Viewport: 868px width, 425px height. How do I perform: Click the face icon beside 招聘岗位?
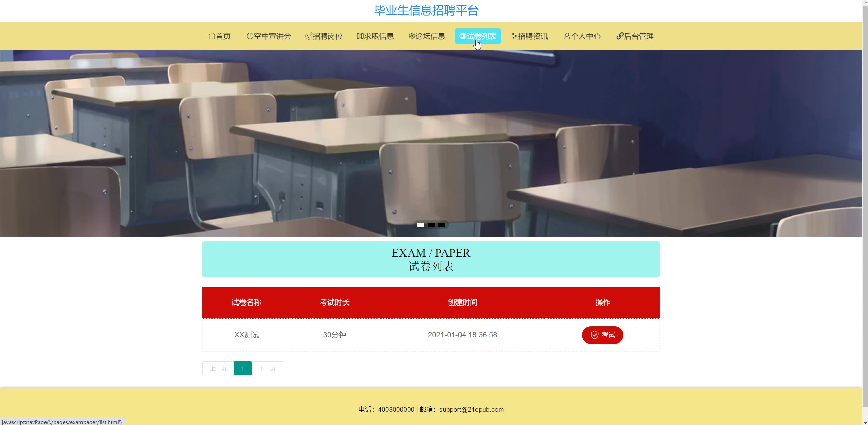click(309, 36)
